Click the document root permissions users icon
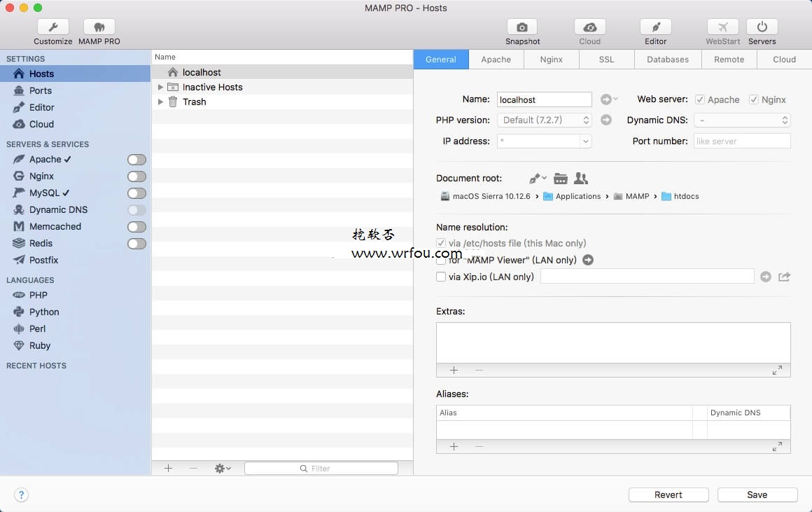The width and height of the screenshot is (812, 512). point(581,179)
